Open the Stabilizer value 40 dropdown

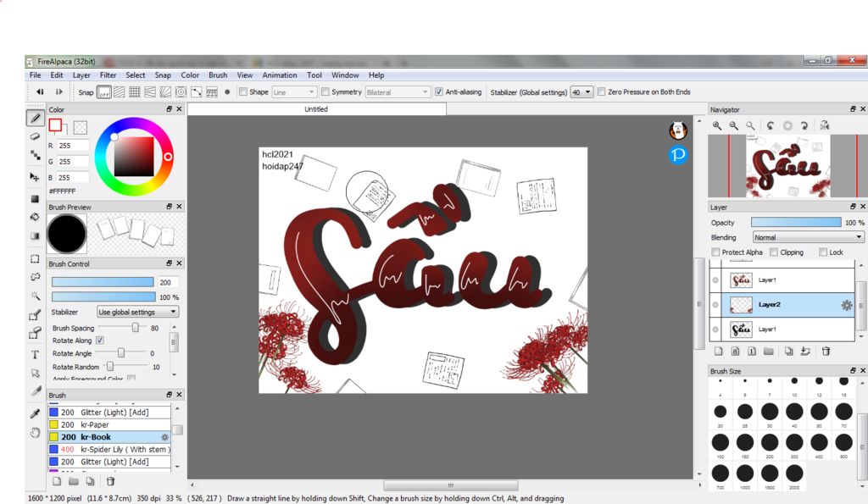pyautogui.click(x=581, y=92)
